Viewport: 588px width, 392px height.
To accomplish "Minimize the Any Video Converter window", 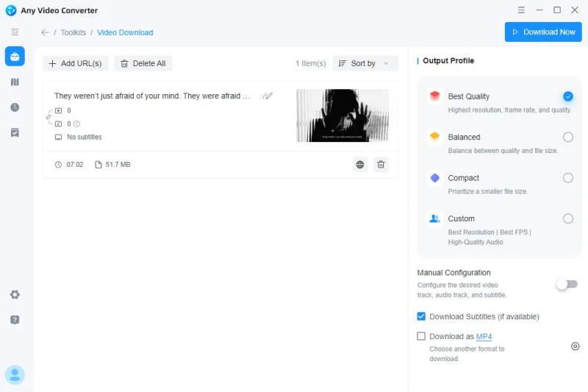I will pyautogui.click(x=539, y=10).
